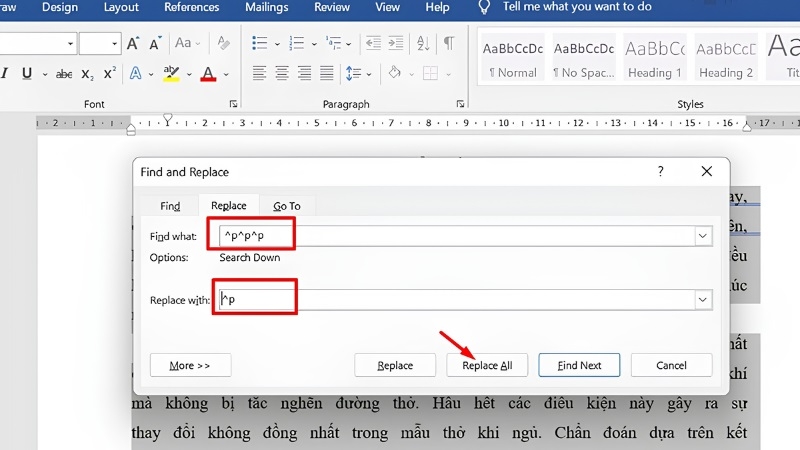Open the Paragraph dialog launcher
Screen dimensions: 800x450
461,104
